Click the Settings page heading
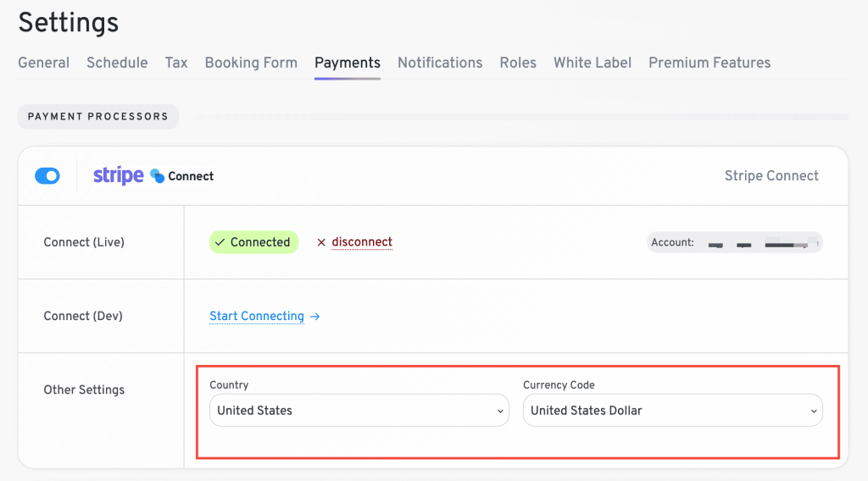The image size is (868, 481). pyautogui.click(x=68, y=23)
